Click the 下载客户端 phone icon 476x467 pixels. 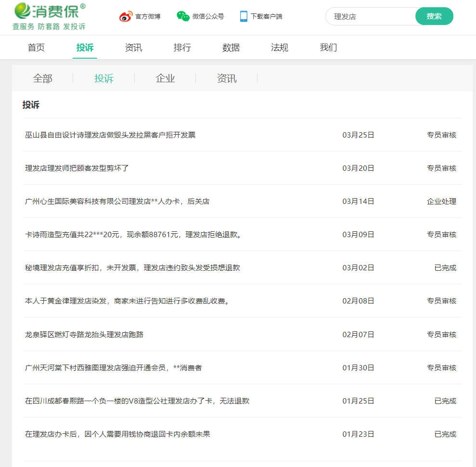[x=244, y=16]
